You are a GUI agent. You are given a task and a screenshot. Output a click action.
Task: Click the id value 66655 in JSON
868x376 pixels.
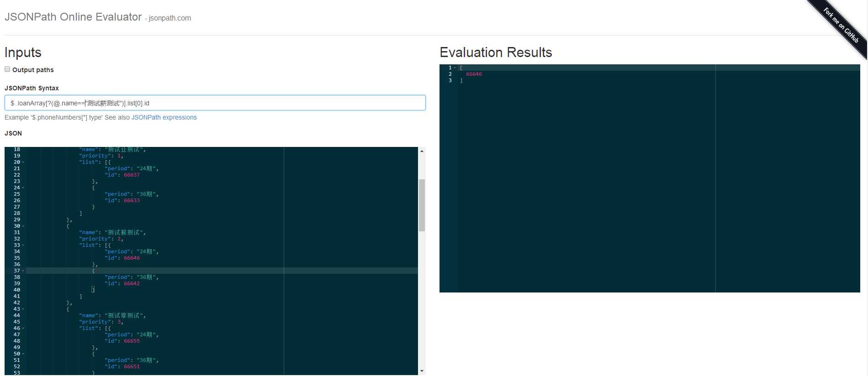(132, 341)
